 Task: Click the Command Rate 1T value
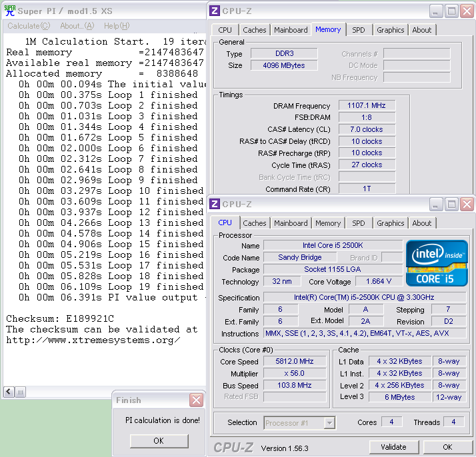[x=367, y=189]
